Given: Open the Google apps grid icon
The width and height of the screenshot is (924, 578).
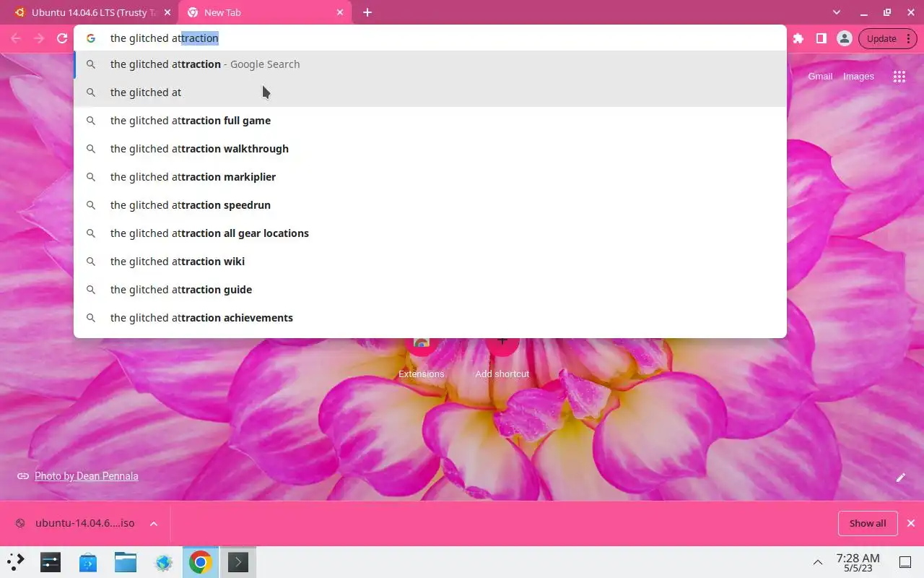Looking at the screenshot, I should click(x=899, y=77).
